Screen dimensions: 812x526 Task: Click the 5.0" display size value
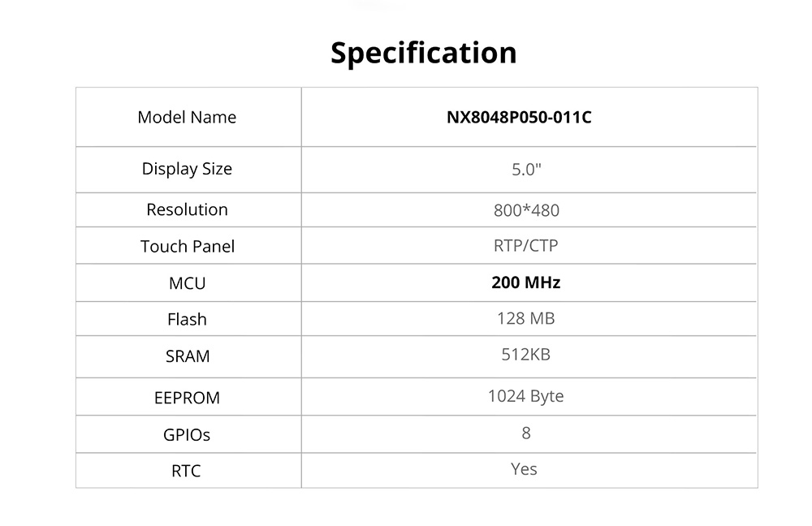click(526, 170)
